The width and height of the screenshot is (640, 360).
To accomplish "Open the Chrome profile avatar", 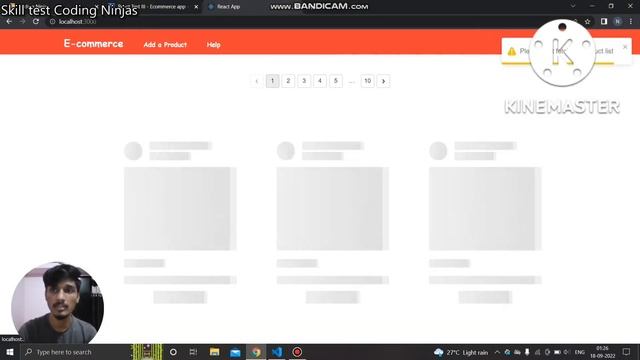I will coord(618,22).
